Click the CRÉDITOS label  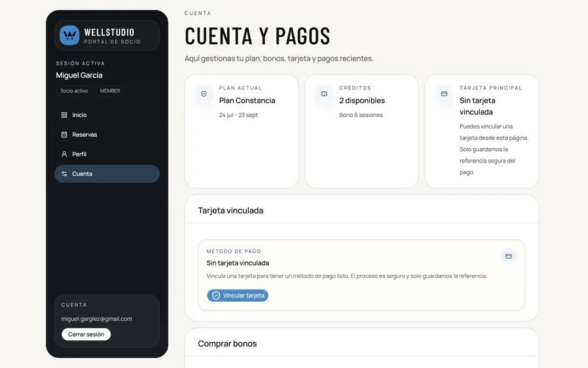click(355, 88)
